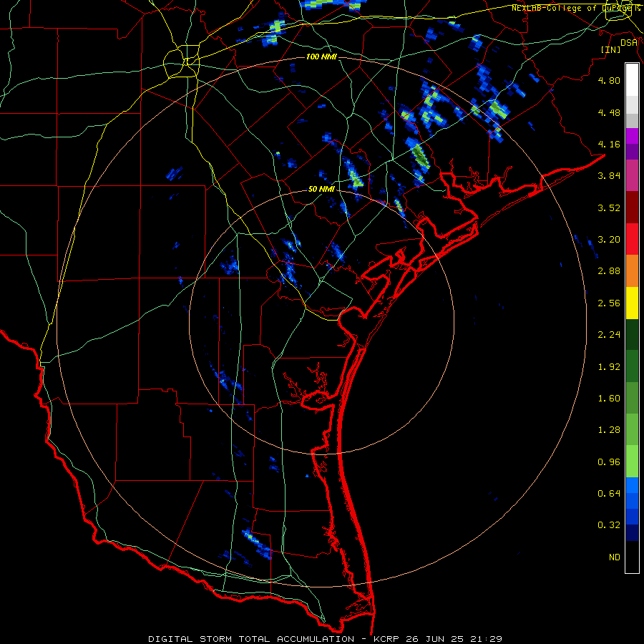Pick the bright red legend swatch
644x644 pixels.
(x=632, y=239)
